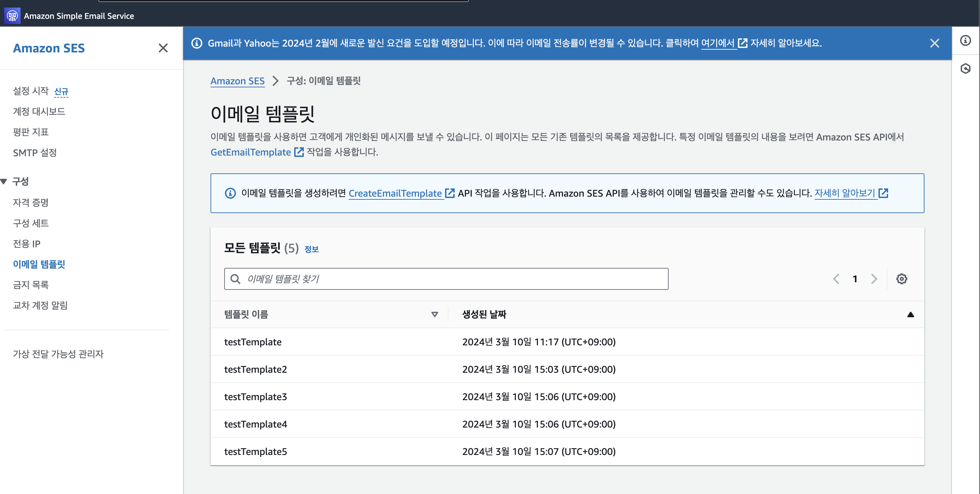Click info icon in the CreateEmailTemplate notice
Viewport: 980px width, 494px height.
[x=230, y=193]
